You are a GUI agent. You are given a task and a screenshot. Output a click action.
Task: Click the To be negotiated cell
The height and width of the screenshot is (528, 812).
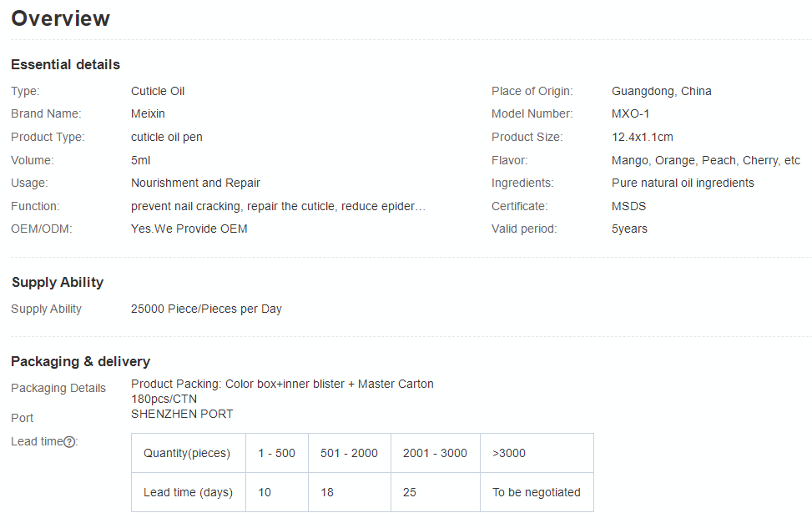536,493
